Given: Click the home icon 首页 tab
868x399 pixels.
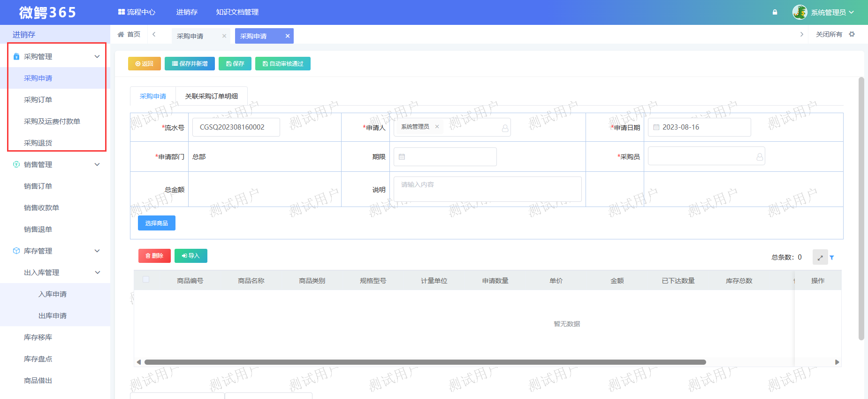Looking at the screenshot, I should point(129,34).
